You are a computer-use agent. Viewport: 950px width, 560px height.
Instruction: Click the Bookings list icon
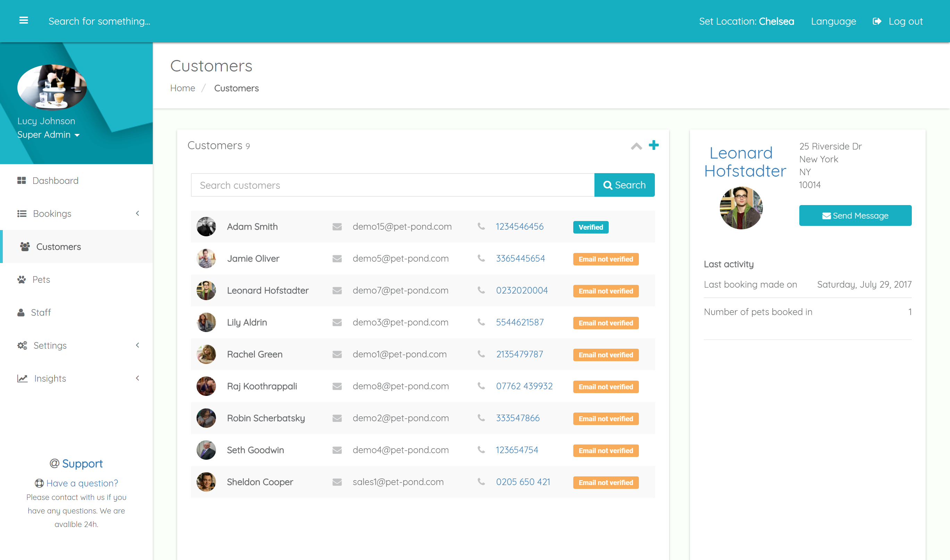coord(22,214)
